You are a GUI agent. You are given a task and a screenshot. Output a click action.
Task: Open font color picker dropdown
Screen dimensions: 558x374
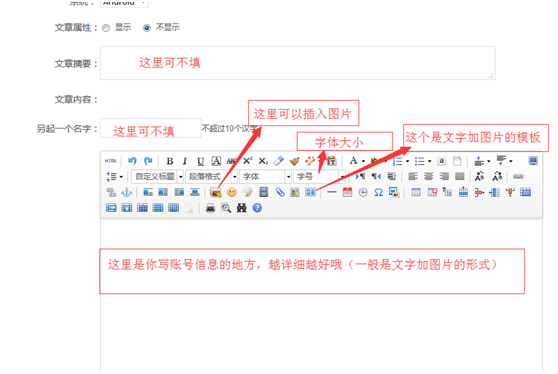363,161
